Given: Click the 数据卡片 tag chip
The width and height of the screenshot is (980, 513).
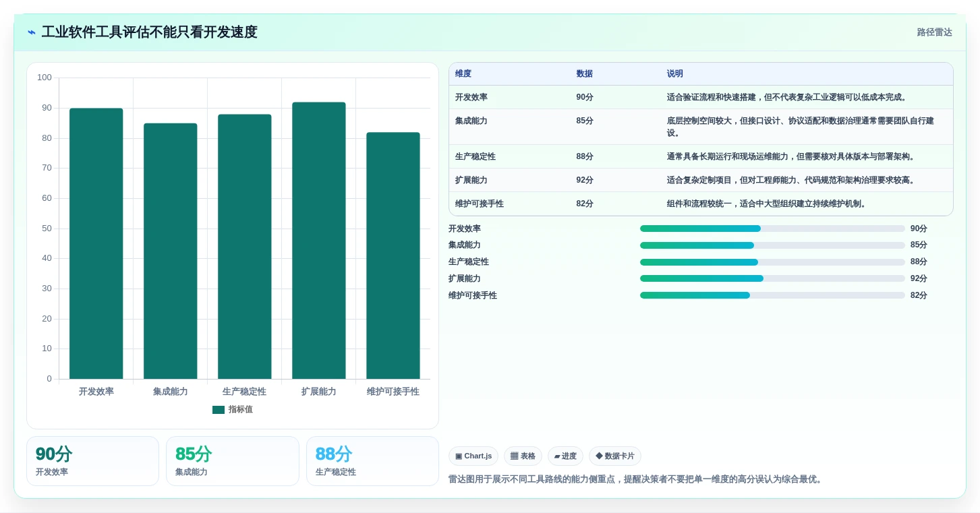Looking at the screenshot, I should (615, 456).
